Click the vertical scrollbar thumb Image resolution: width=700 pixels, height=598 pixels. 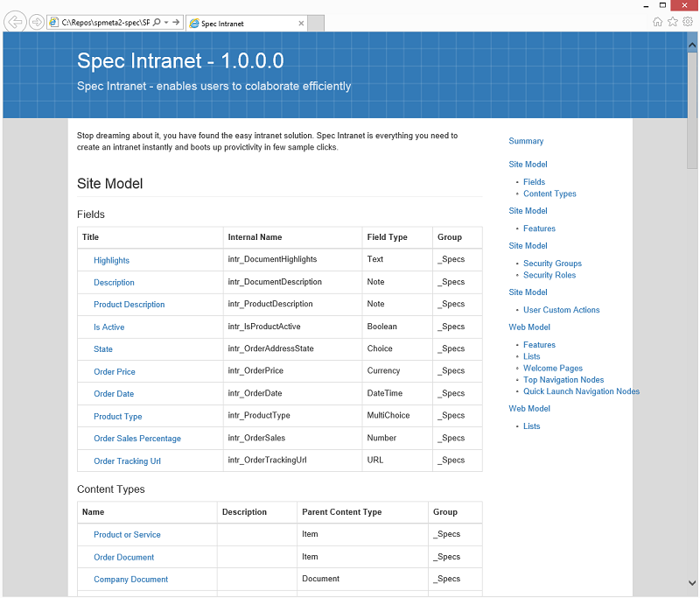692,109
